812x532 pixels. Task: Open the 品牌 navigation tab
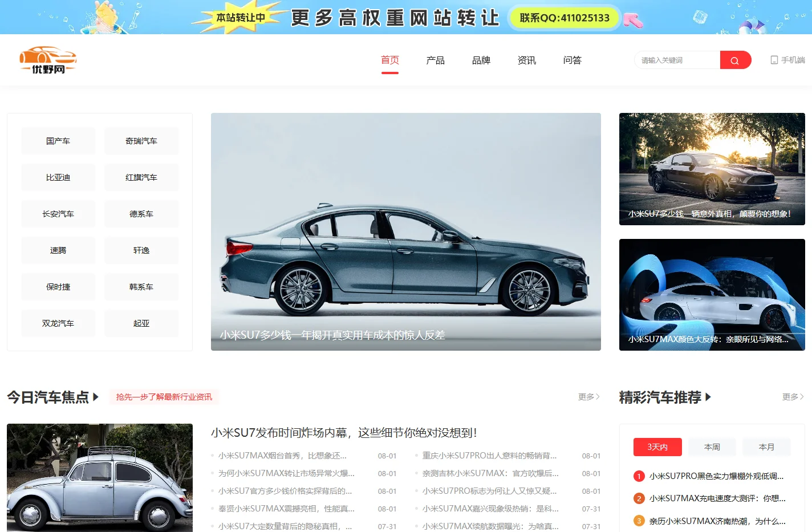(481, 60)
